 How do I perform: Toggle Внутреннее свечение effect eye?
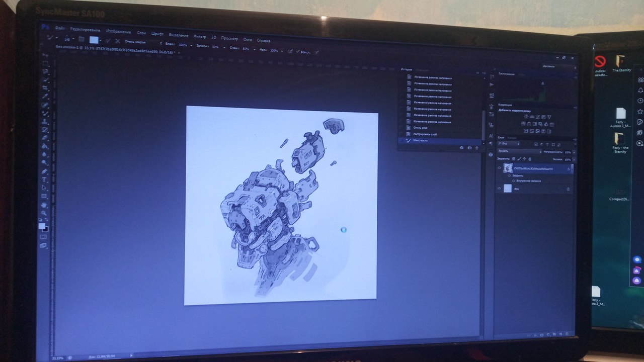point(513,181)
